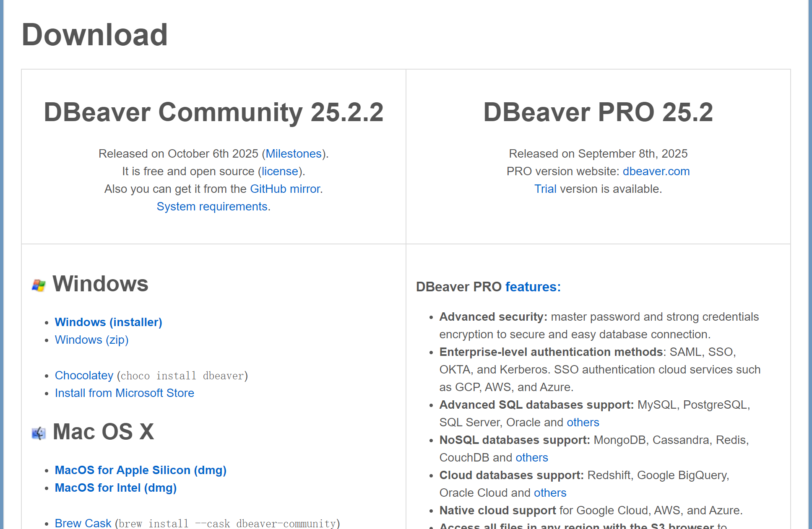Click the Download page heading

click(95, 34)
